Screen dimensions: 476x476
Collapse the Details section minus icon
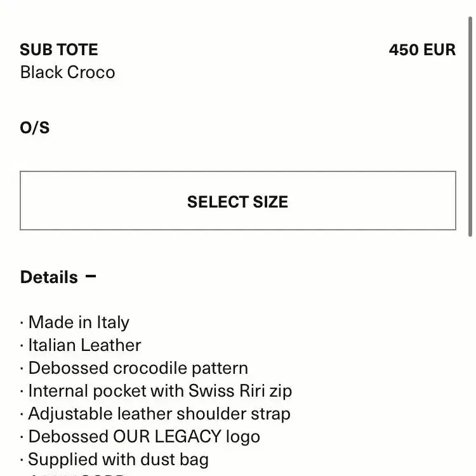[x=91, y=276]
